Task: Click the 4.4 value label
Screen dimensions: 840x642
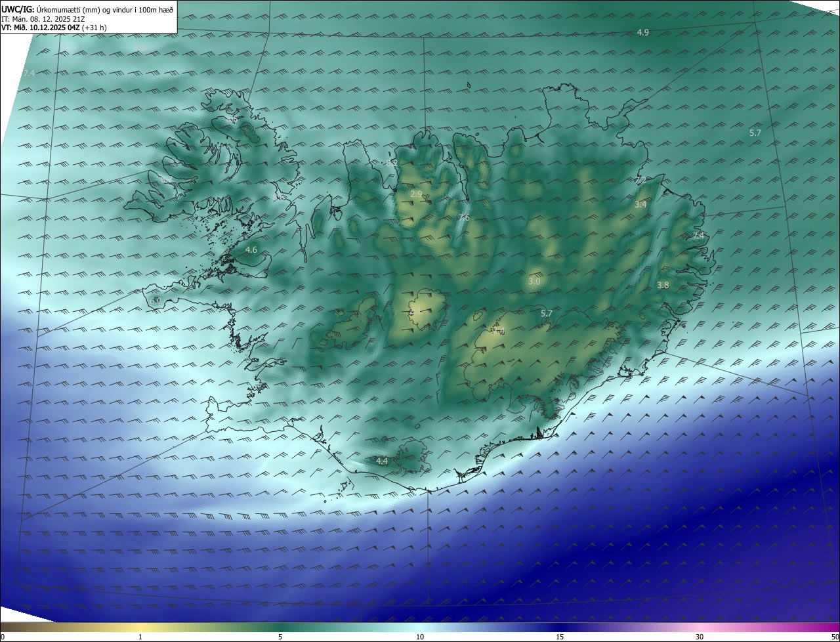Action: (382, 461)
